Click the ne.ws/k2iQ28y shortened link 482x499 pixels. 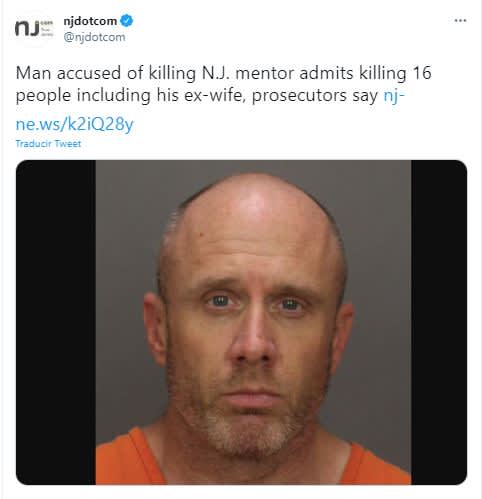[75, 124]
